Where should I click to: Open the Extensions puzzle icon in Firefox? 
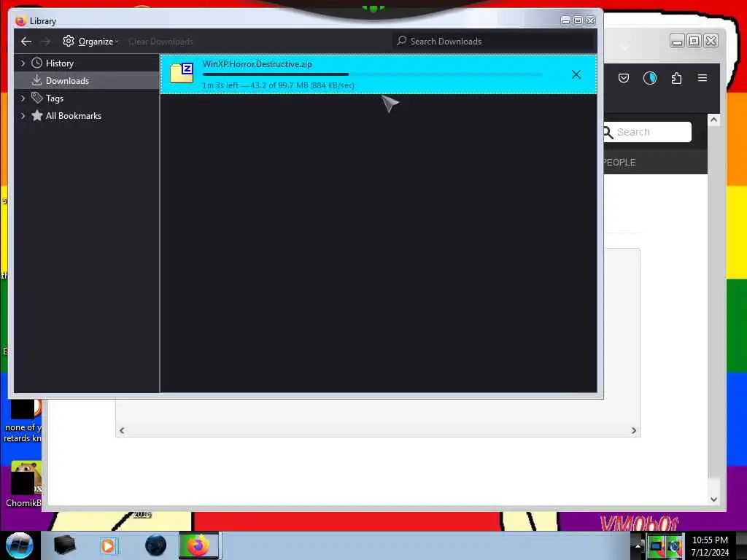pyautogui.click(x=676, y=78)
